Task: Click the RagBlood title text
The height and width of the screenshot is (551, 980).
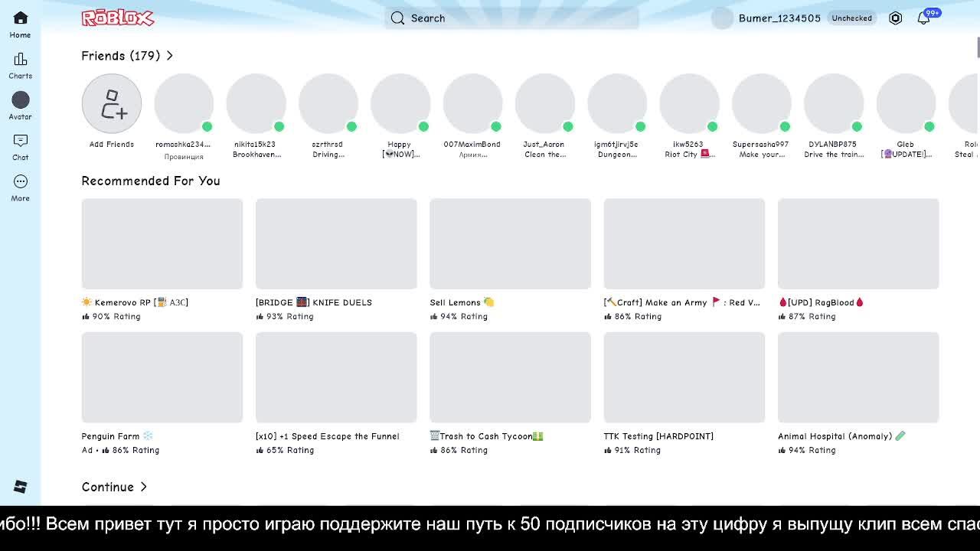Action: pyautogui.click(x=821, y=302)
